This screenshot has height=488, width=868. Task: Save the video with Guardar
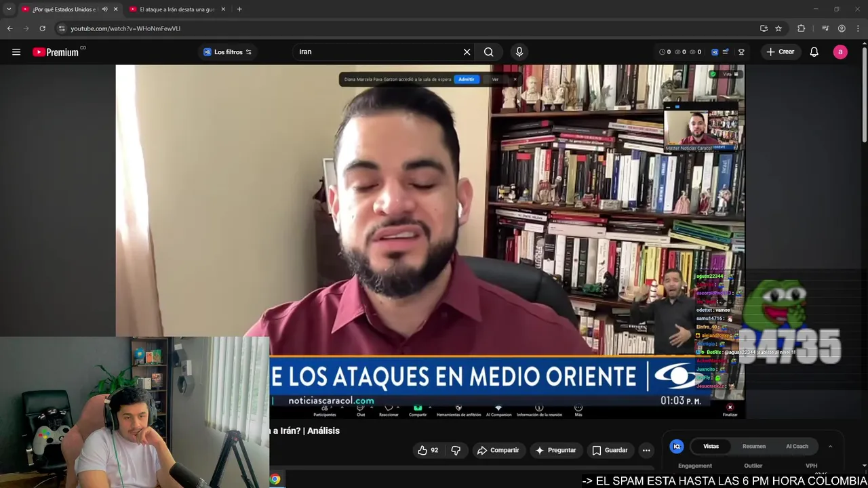(610, 450)
